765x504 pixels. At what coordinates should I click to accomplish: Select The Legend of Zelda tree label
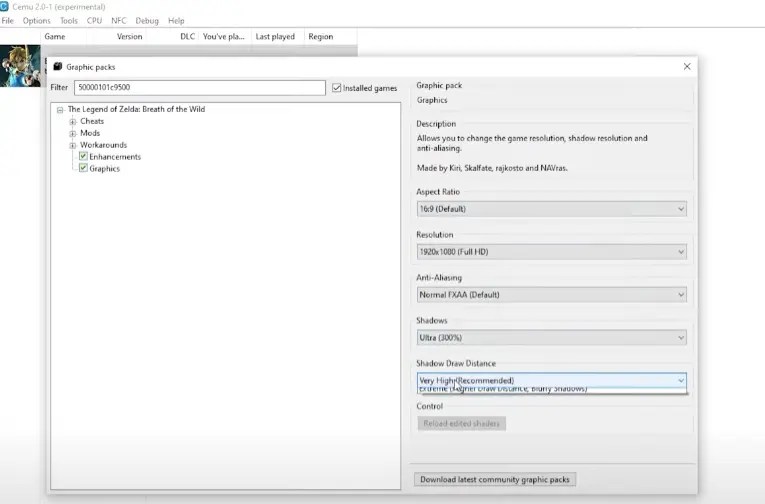tap(136, 109)
